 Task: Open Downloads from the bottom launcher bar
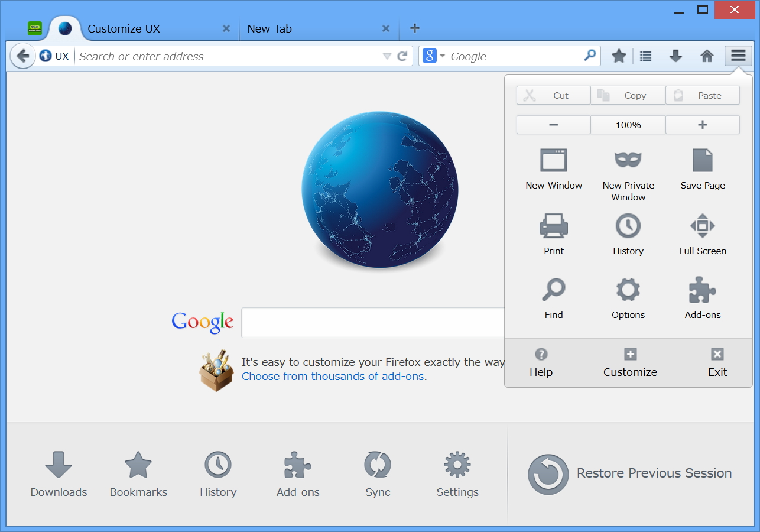pyautogui.click(x=59, y=474)
